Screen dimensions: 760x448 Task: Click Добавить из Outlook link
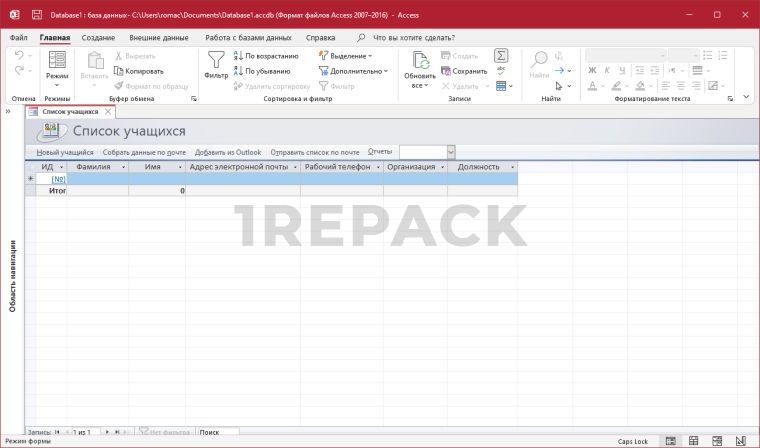point(228,152)
